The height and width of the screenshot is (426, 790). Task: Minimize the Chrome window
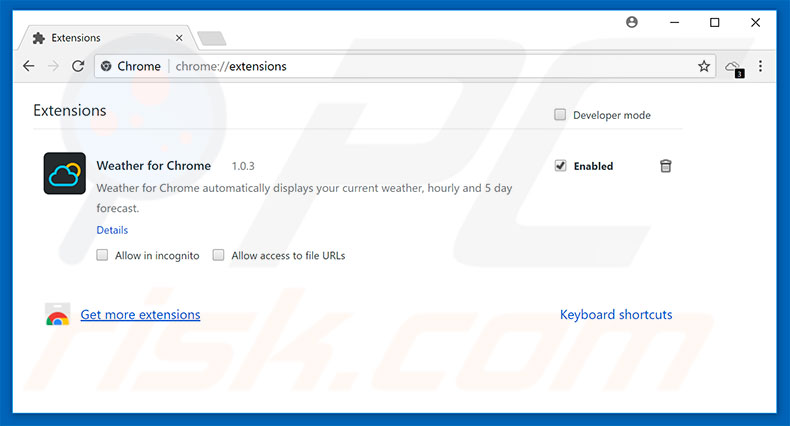click(x=675, y=22)
